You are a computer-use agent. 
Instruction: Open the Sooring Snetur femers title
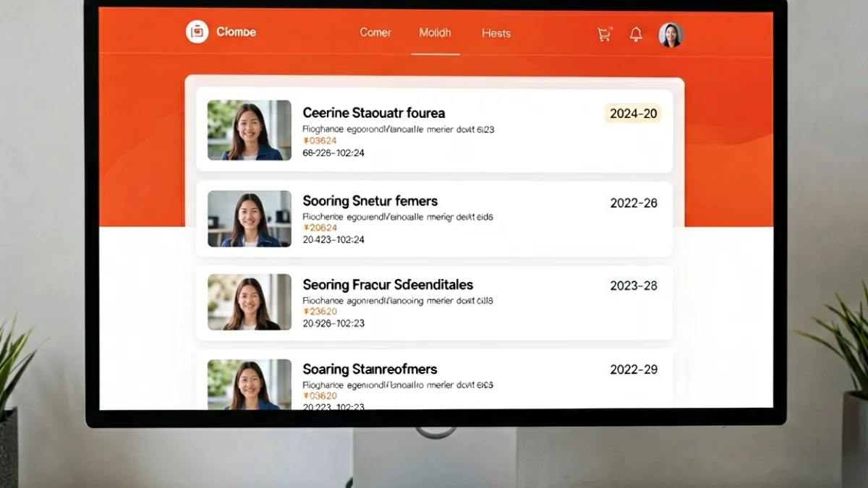pyautogui.click(x=370, y=201)
